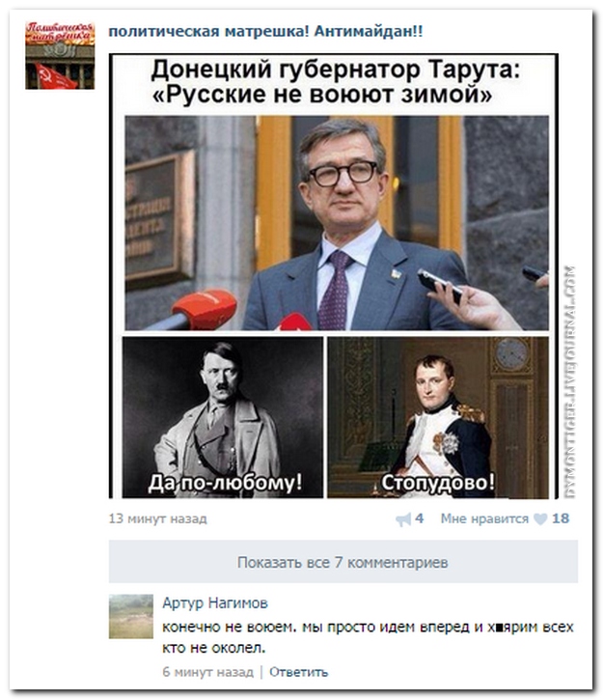Screen dimensions: 603x700
Task: Open post via 13 минут назад timestamp
Action: 158,518
